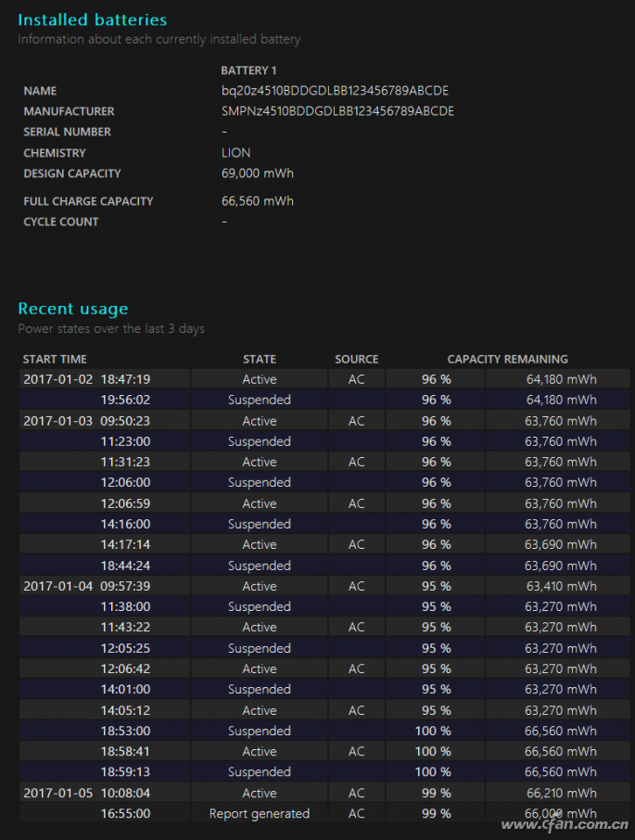Click the SOURCE column header

click(x=357, y=360)
